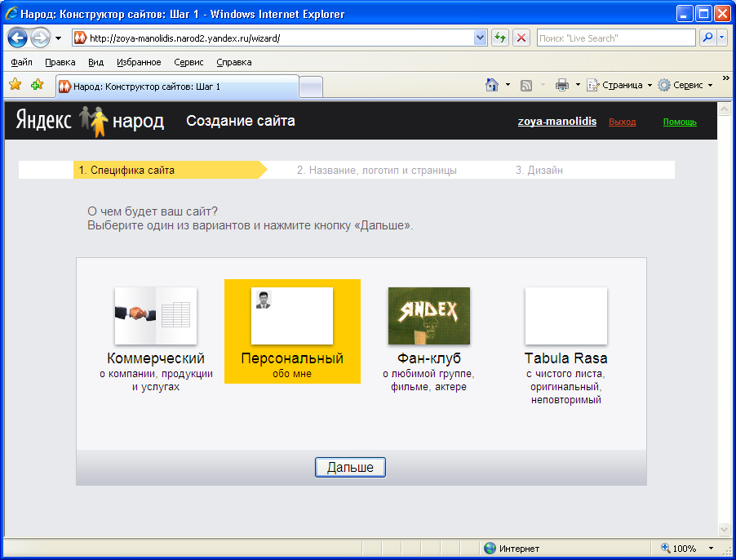
Task: Click step 3. Дизайн
Action: tap(539, 170)
